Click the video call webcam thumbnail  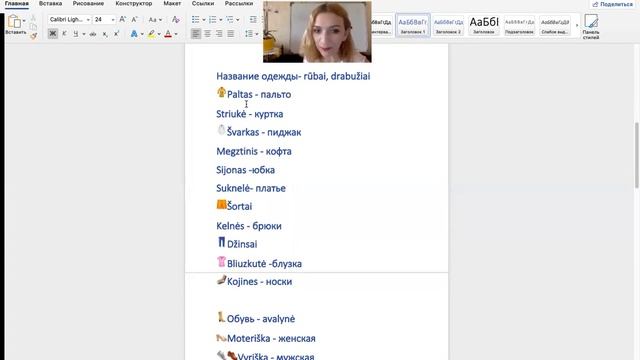[317, 32]
